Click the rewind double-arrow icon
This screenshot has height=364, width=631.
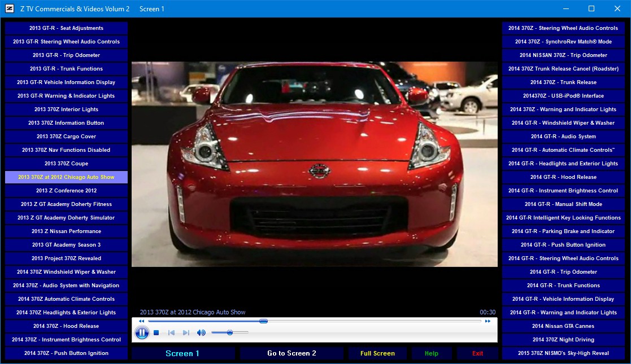[x=141, y=321]
